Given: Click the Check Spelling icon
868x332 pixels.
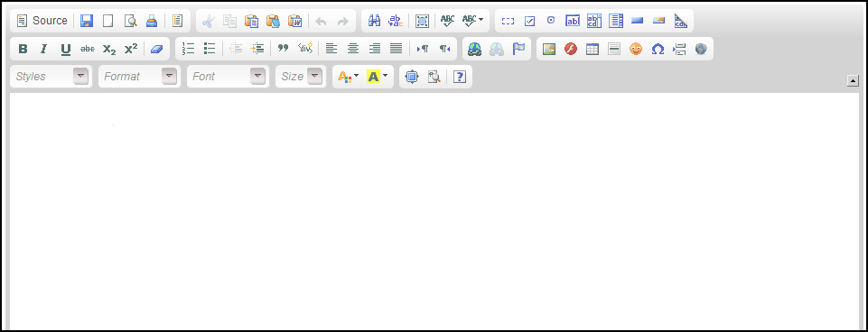Looking at the screenshot, I should coord(448,21).
